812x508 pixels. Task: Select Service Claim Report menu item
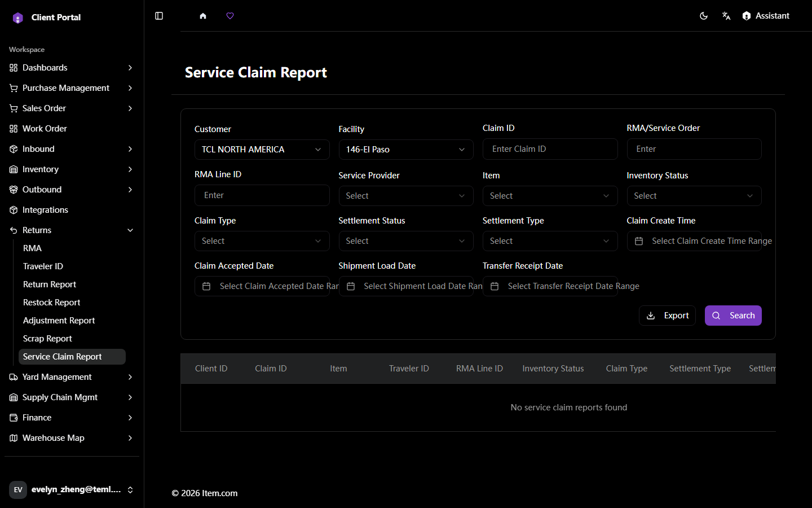click(72, 357)
